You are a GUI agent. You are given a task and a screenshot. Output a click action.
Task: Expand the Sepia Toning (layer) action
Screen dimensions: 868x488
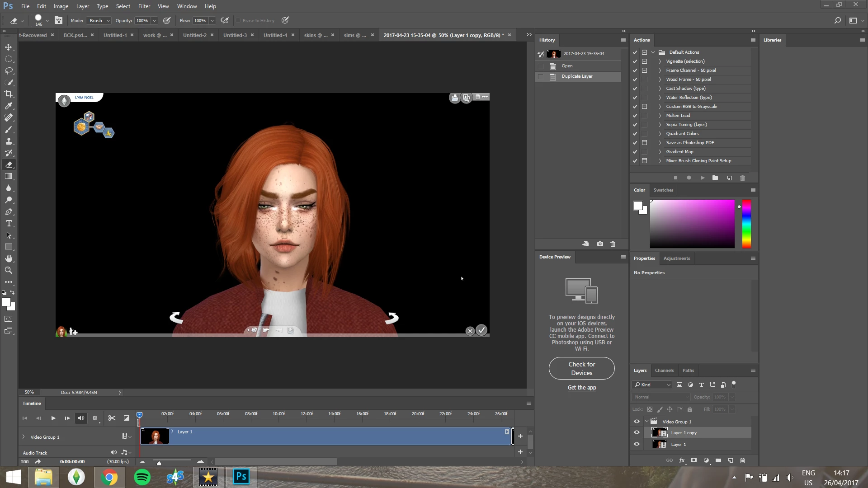(x=660, y=125)
